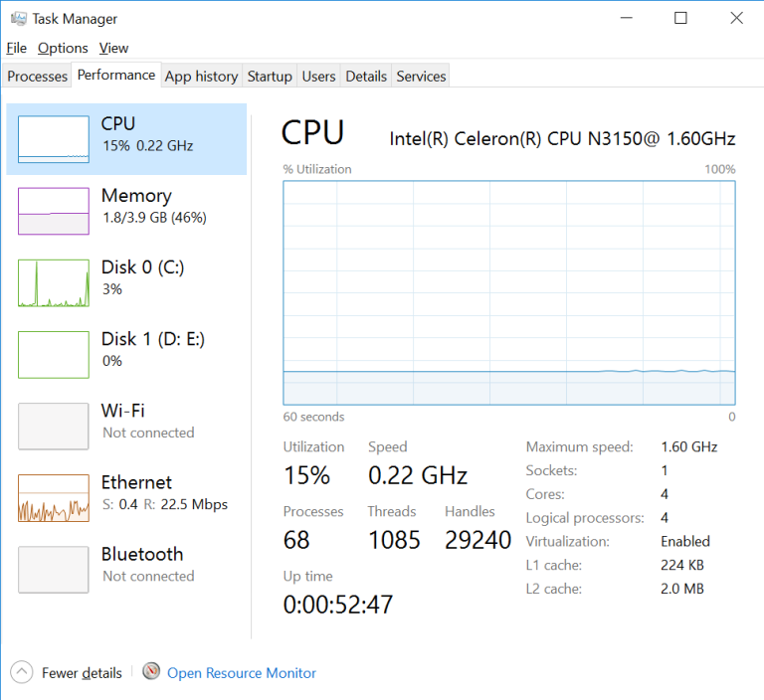Screen dimensions: 764x700
Task: Click the Task Manager app icon in title bar
Action: point(19,19)
